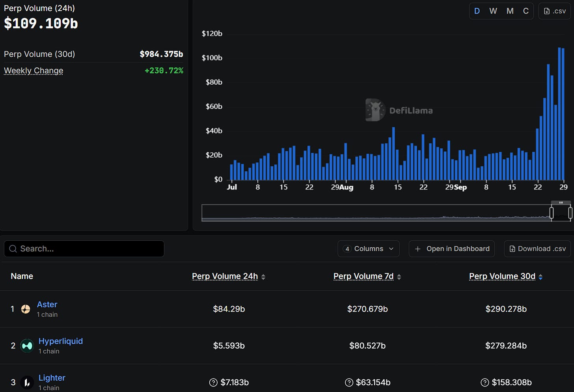Click help icon beside Lighter $7.183b
Image resolution: width=574 pixels, height=392 pixels.
click(x=213, y=383)
